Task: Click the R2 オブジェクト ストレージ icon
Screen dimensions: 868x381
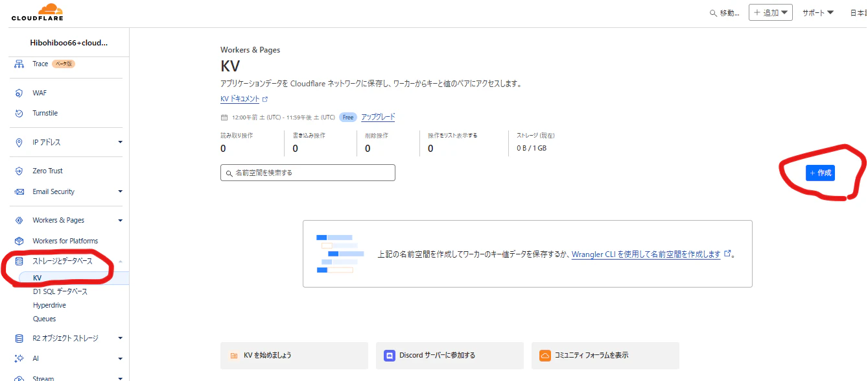Action: pyautogui.click(x=19, y=338)
